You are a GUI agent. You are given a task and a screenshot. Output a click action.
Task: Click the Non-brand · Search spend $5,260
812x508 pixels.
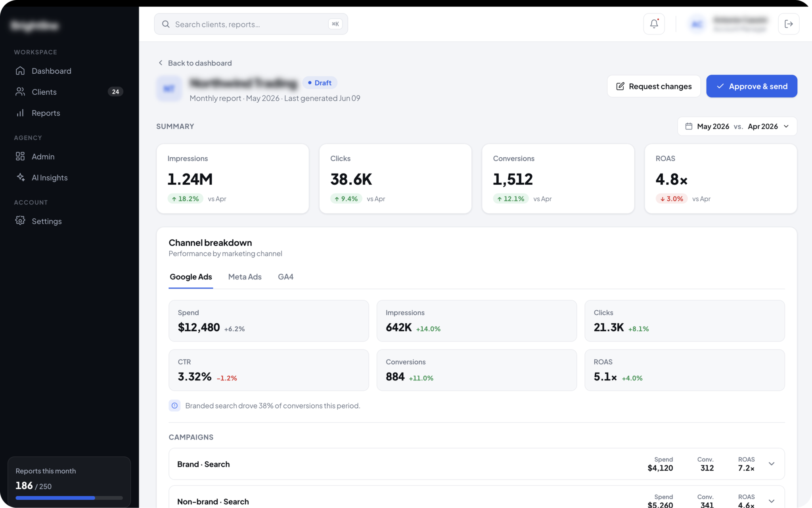coord(660,505)
